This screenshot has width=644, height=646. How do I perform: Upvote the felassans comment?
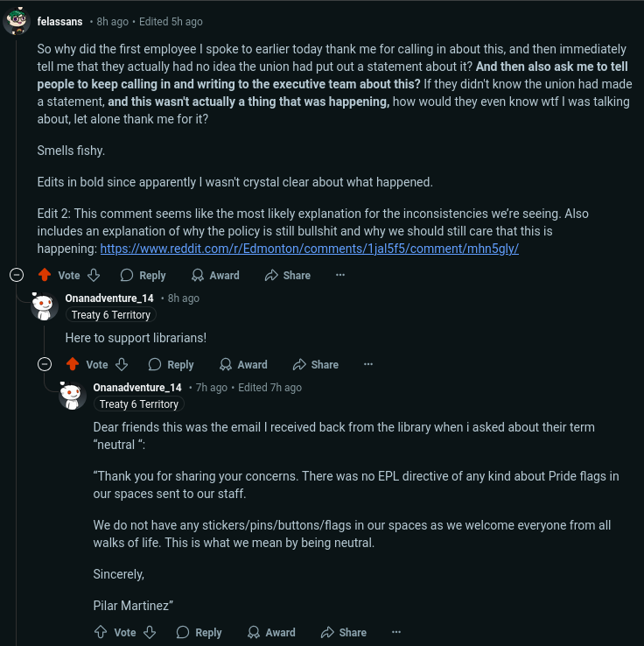[45, 275]
